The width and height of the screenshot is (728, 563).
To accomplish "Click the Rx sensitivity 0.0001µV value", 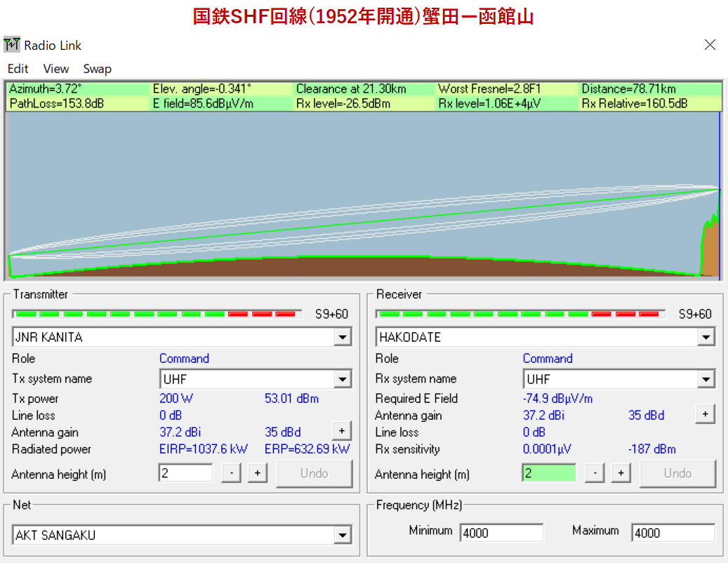I will [x=547, y=449].
